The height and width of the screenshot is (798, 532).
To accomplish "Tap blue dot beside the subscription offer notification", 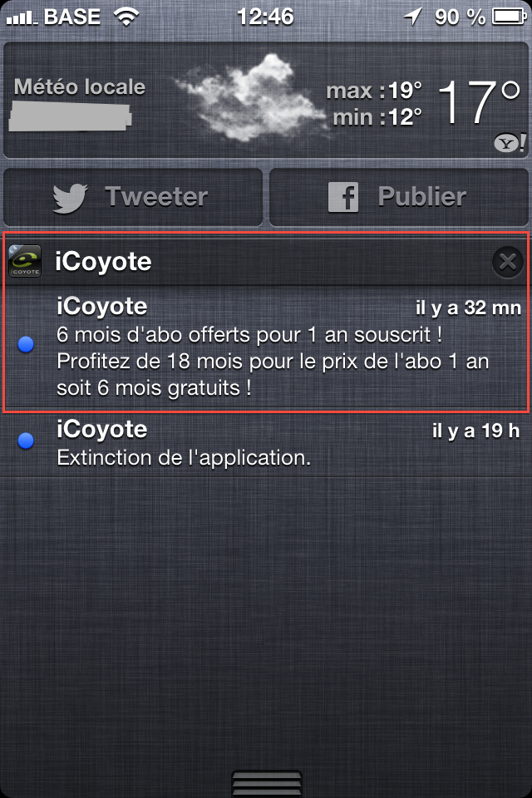I will (26, 345).
